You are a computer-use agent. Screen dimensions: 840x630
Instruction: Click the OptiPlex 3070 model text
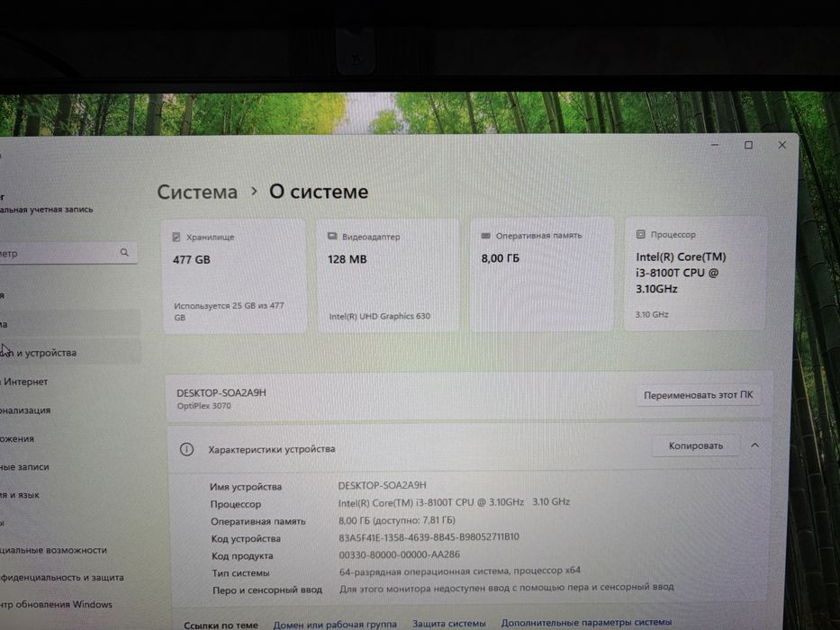coord(204,406)
